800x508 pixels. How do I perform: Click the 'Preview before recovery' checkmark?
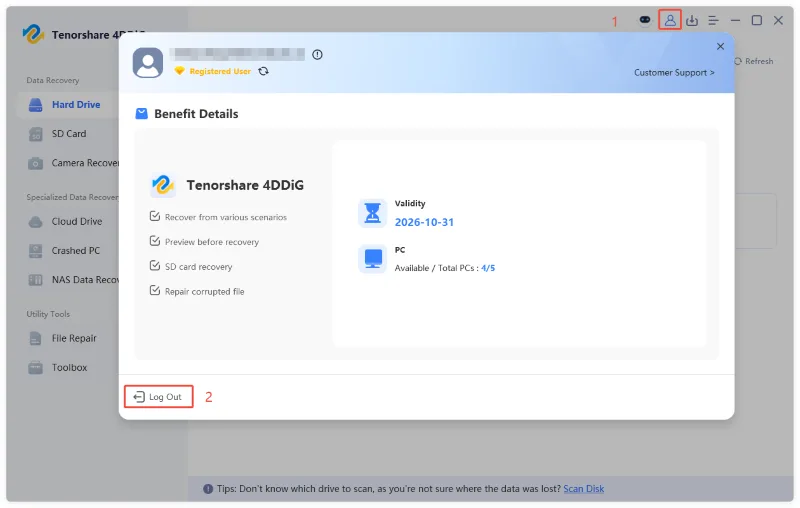tap(155, 241)
